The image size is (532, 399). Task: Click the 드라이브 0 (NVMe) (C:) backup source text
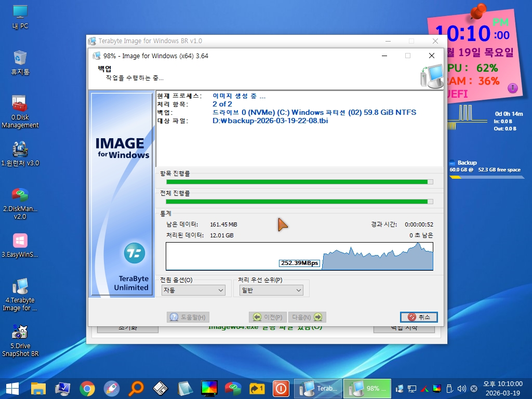(x=314, y=112)
